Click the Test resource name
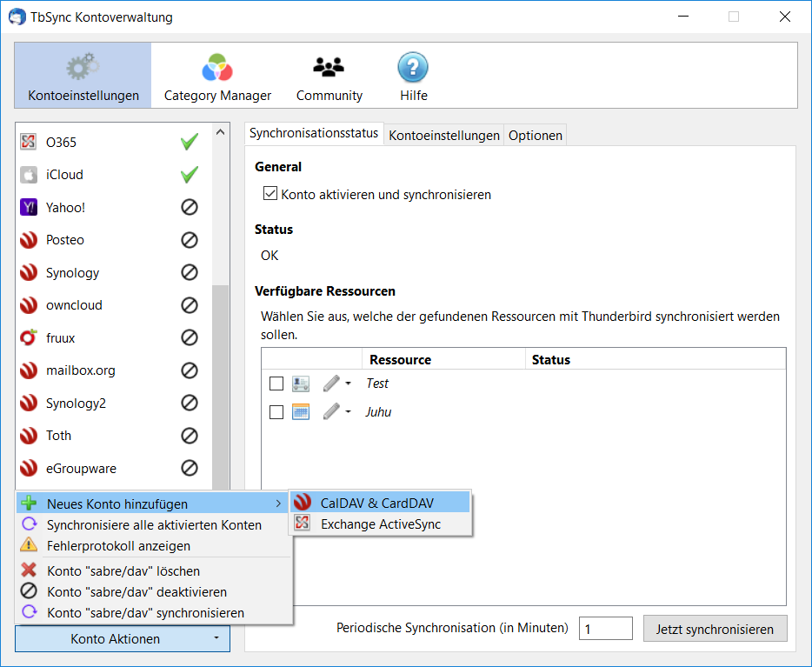Screen dimensions: 812x667 377,384
